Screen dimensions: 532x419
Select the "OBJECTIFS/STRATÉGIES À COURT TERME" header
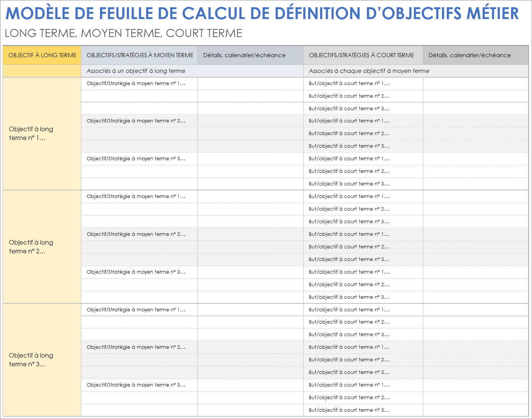click(x=363, y=55)
